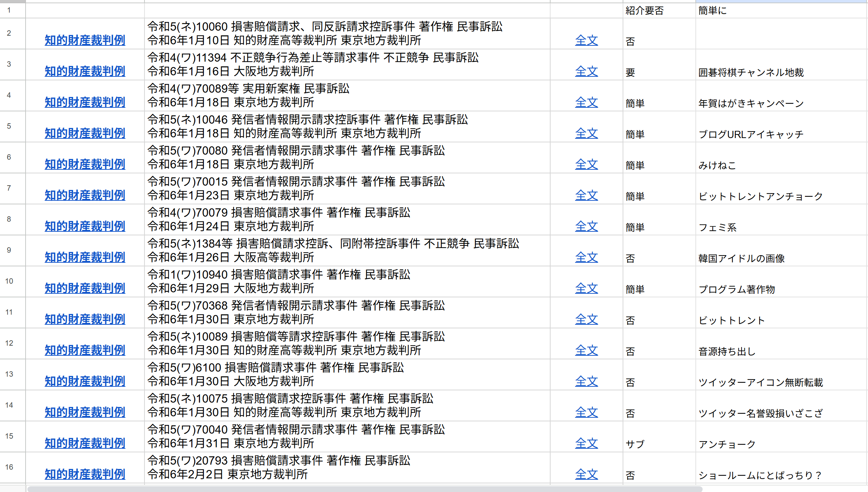868x492 pixels.
Task: Click 全文 link in row 16
Action: [586, 474]
